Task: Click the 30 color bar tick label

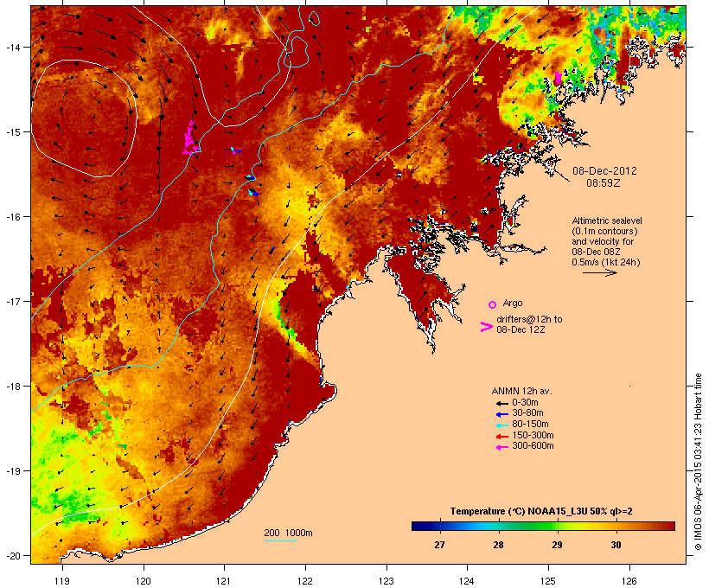Action: point(616,545)
